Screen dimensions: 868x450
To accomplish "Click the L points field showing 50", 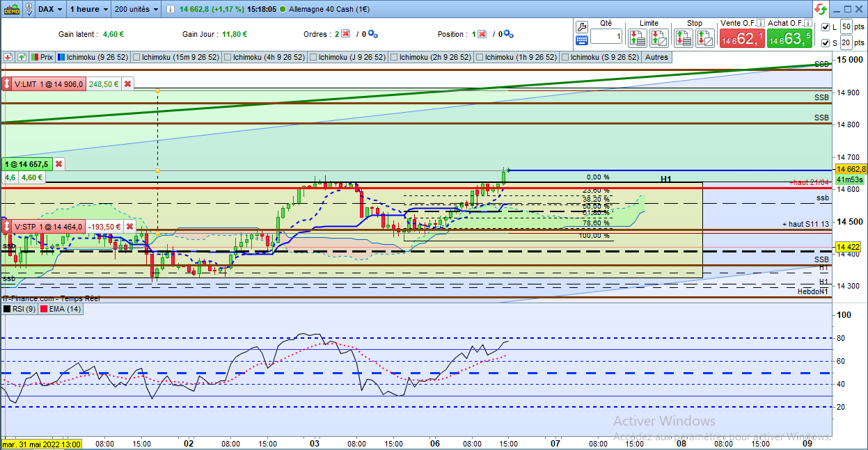I will point(846,26).
